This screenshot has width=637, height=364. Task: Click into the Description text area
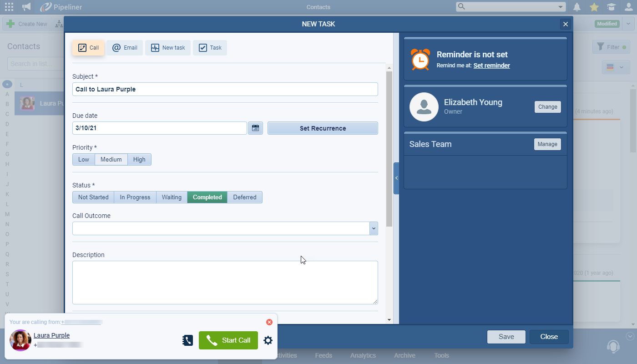pyautogui.click(x=225, y=282)
